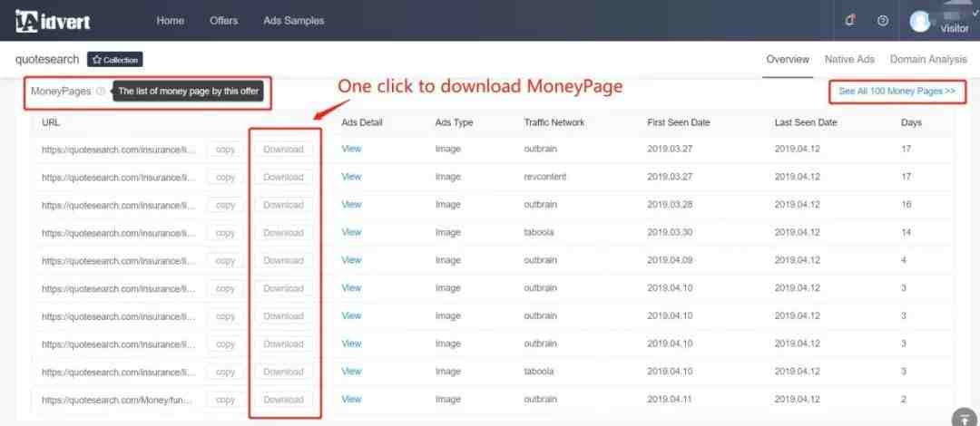Viewport: 980px width, 426px height.
Task: Switch to the Domain Analysis tab
Action: pos(928,59)
